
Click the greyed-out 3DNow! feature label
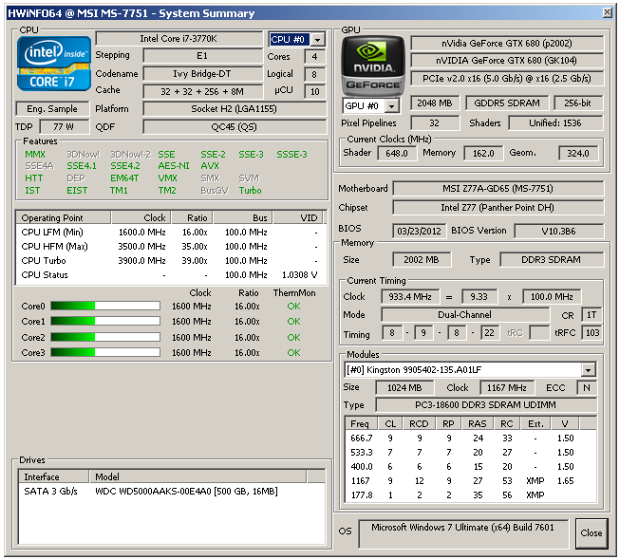tap(83, 154)
